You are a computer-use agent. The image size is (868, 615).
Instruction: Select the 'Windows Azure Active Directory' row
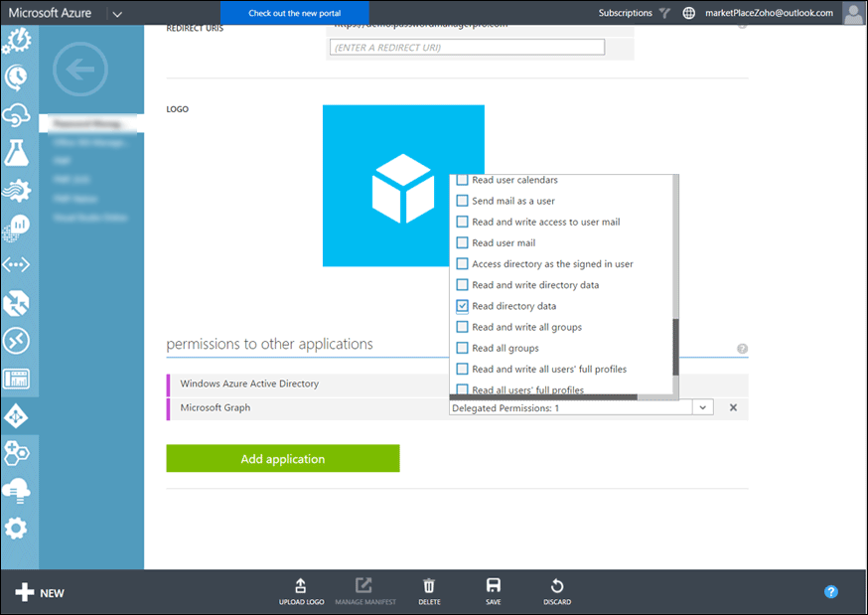tap(457, 384)
